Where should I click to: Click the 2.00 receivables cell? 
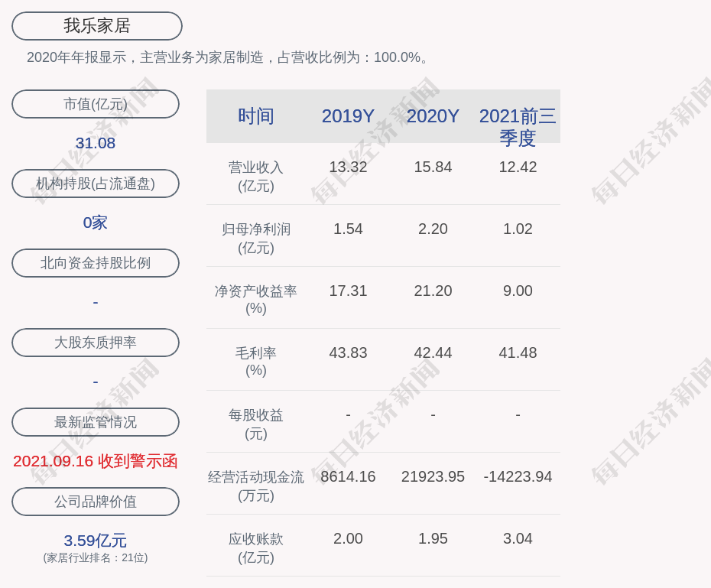click(x=349, y=538)
